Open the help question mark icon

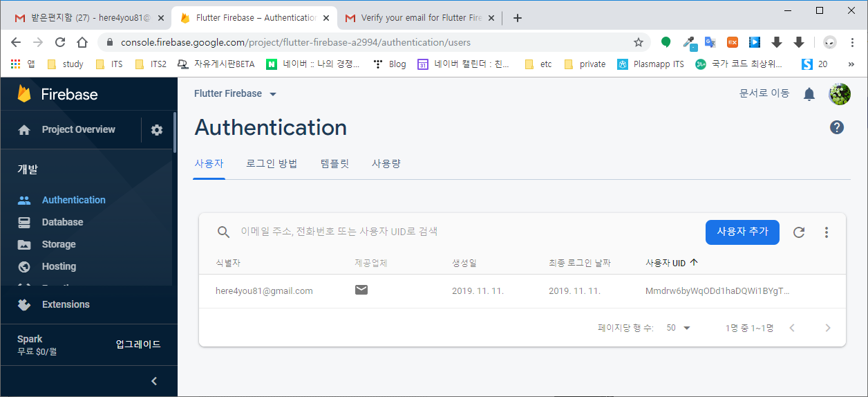pos(837,127)
